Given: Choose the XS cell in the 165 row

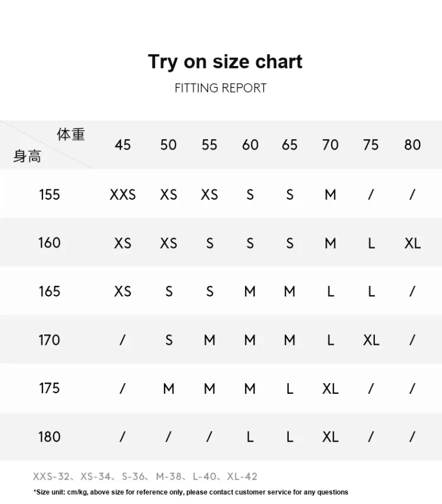Looking at the screenshot, I should pos(123,291).
